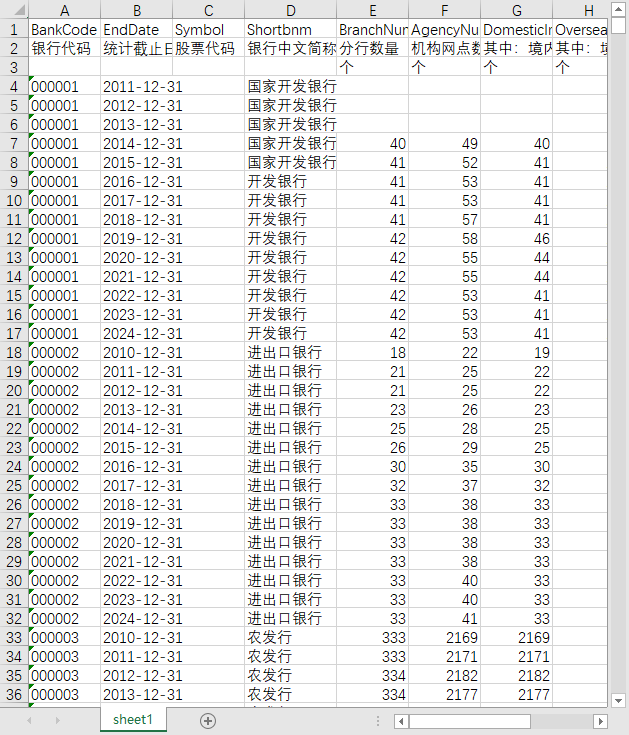Select cell 26 in row 21

445,409
